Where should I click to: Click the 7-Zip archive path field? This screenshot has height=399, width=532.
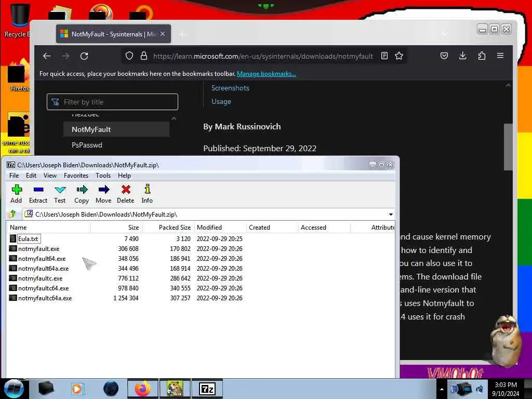pos(209,215)
